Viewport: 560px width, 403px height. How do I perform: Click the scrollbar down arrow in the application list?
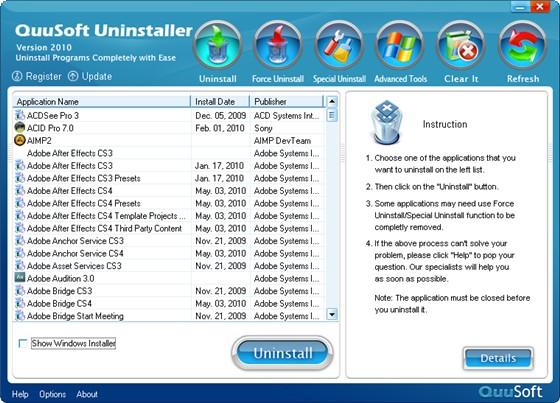click(332, 314)
